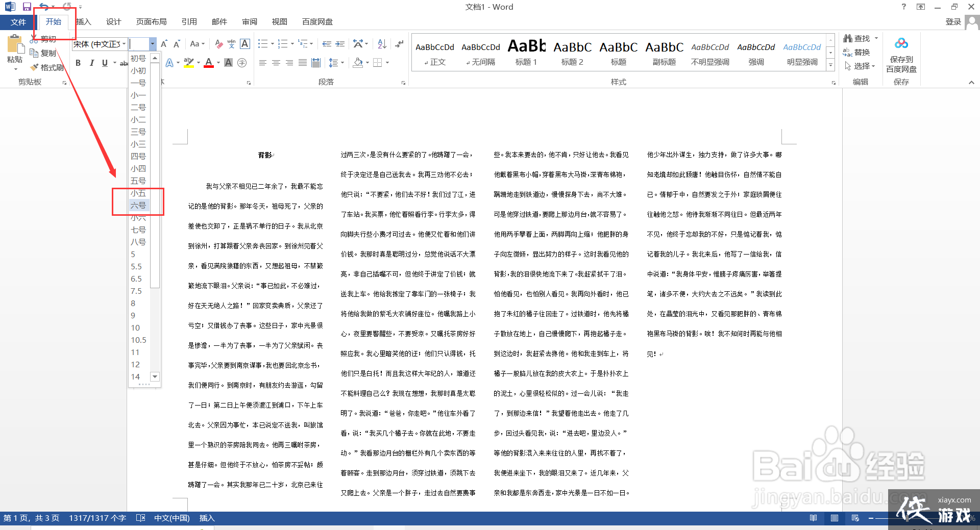Switch to the 插入 Insert tab
Screen dimensions: 980x530
click(83, 22)
